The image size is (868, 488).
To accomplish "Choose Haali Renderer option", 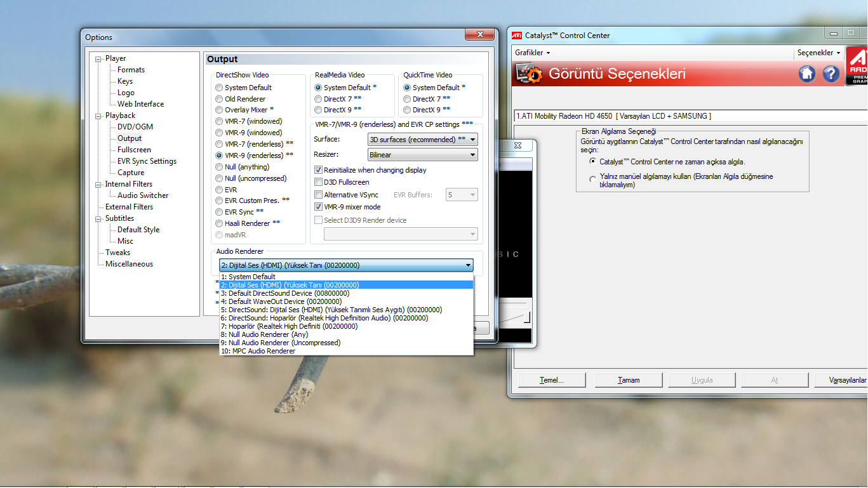I will [219, 223].
